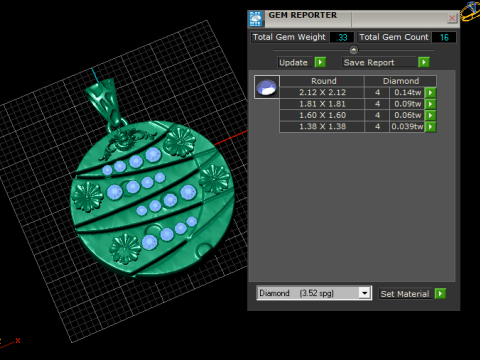Viewport: 480px width, 360px height.
Task: Click the Update button label
Action: (x=295, y=62)
